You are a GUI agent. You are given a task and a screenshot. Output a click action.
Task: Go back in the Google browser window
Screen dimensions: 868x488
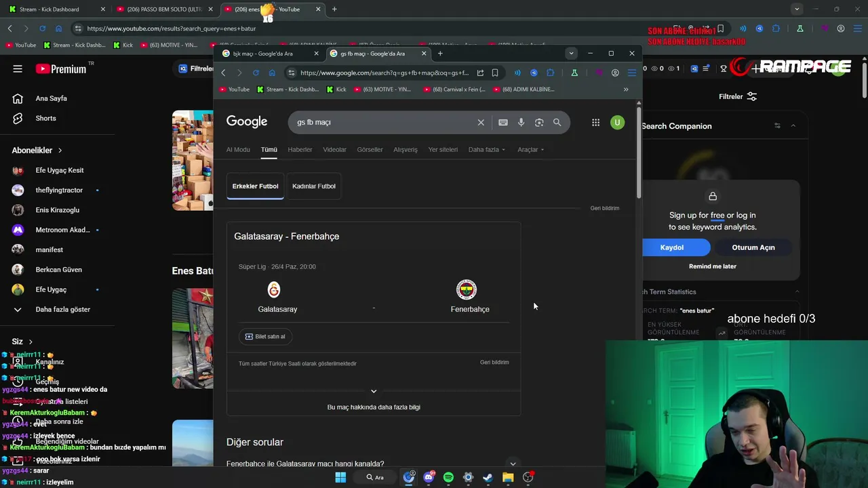pos(223,73)
